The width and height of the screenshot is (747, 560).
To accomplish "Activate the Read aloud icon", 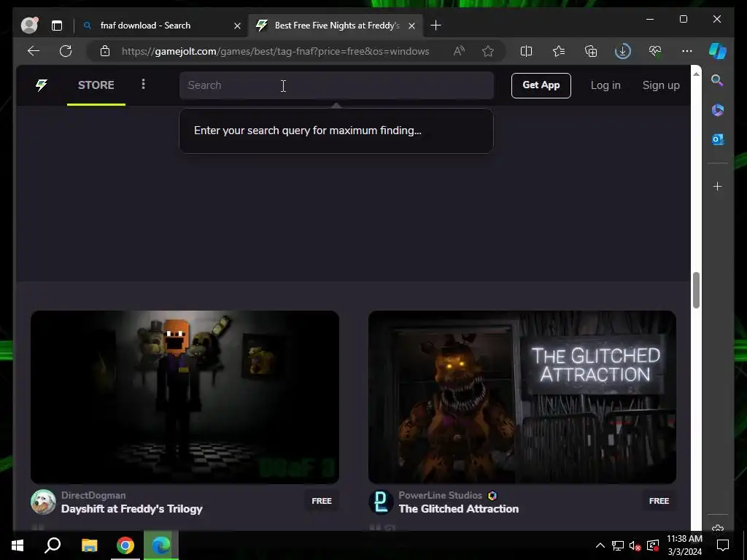I will [460, 51].
